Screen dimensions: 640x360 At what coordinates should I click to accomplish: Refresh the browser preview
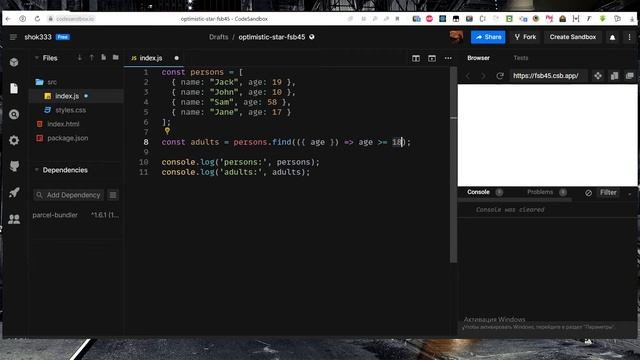(x=500, y=76)
